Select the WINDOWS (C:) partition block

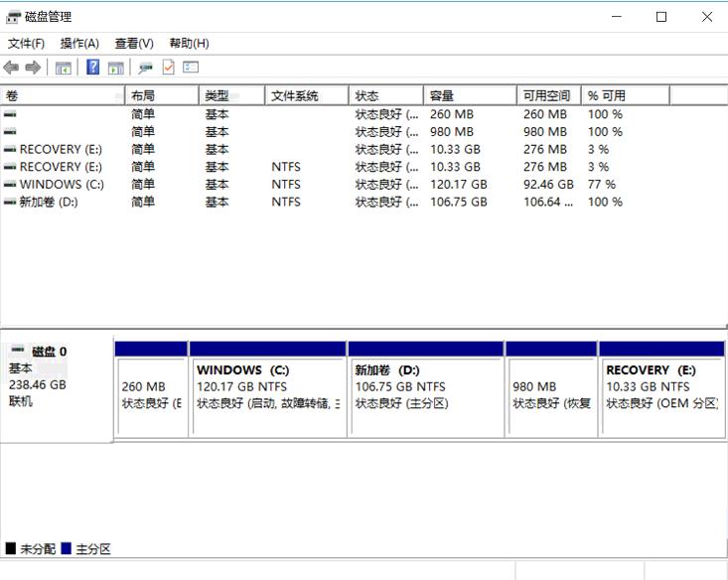[268, 389]
